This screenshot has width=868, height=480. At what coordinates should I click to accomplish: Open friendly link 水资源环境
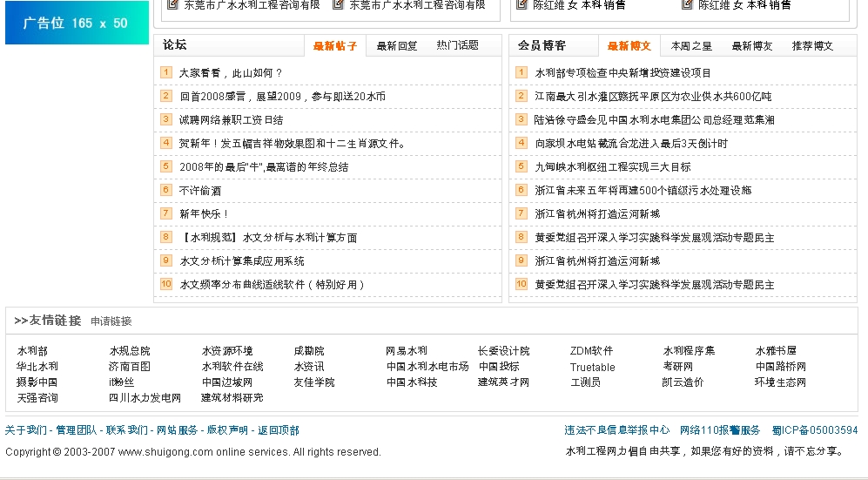227,351
